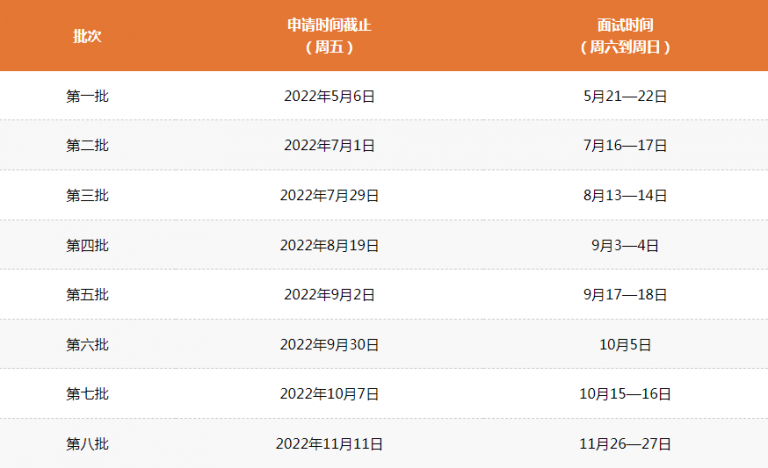Select interview date 8月13—14日
Viewport: 768px width, 468px height.
click(x=625, y=196)
